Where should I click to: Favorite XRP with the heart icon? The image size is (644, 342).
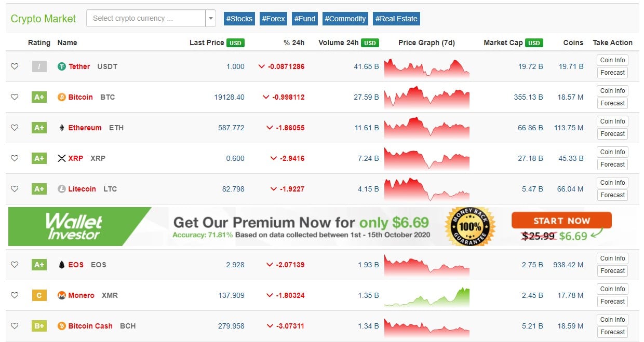15,158
